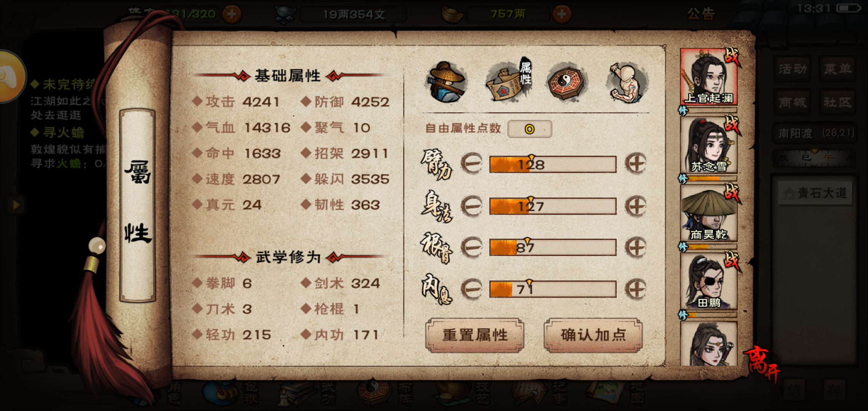Click the plus beside the 757两 gold ingots
The image size is (868, 411).
(562, 14)
